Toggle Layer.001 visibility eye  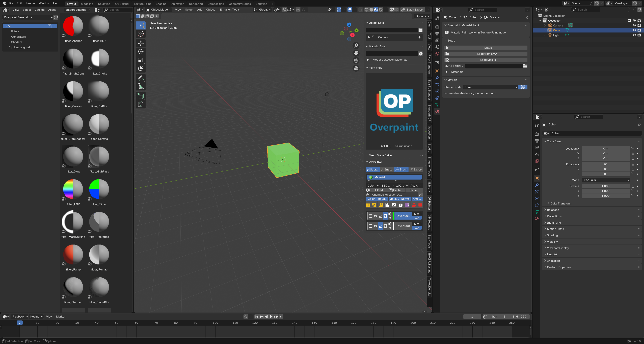(x=375, y=216)
